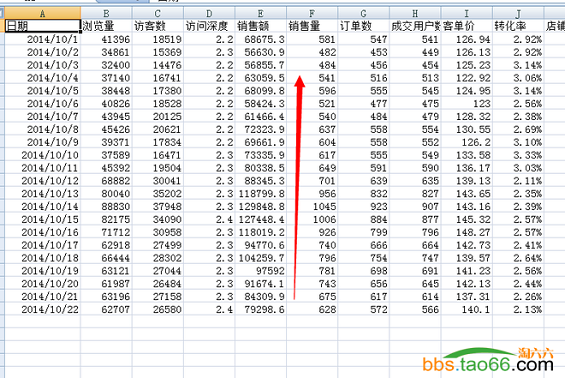565x378 pixels.
Task: Click the 订单数 header cell
Action: point(364,26)
